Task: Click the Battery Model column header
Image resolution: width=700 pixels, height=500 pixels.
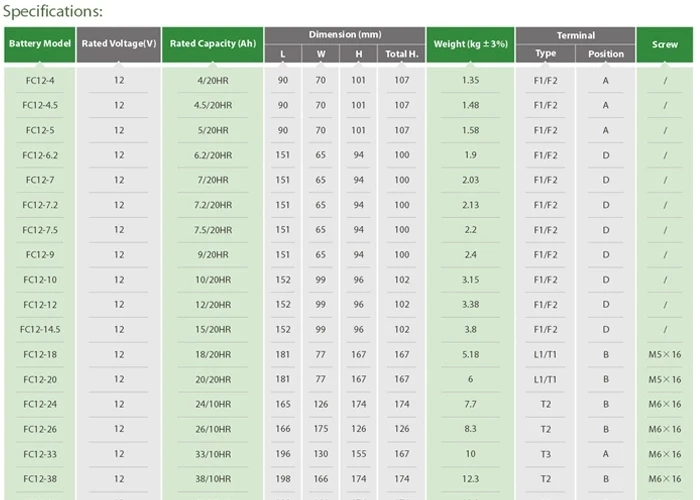Action: [x=38, y=44]
